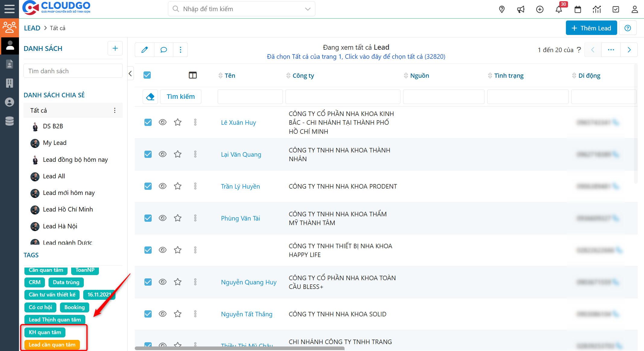
Task: Open the Nguyễn Quang Huy lead link
Action: coord(248,282)
